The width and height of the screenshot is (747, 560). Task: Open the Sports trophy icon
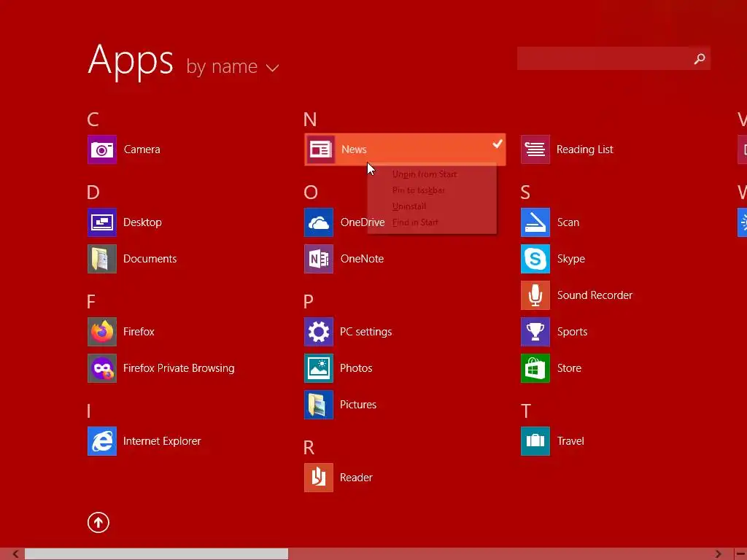(535, 332)
